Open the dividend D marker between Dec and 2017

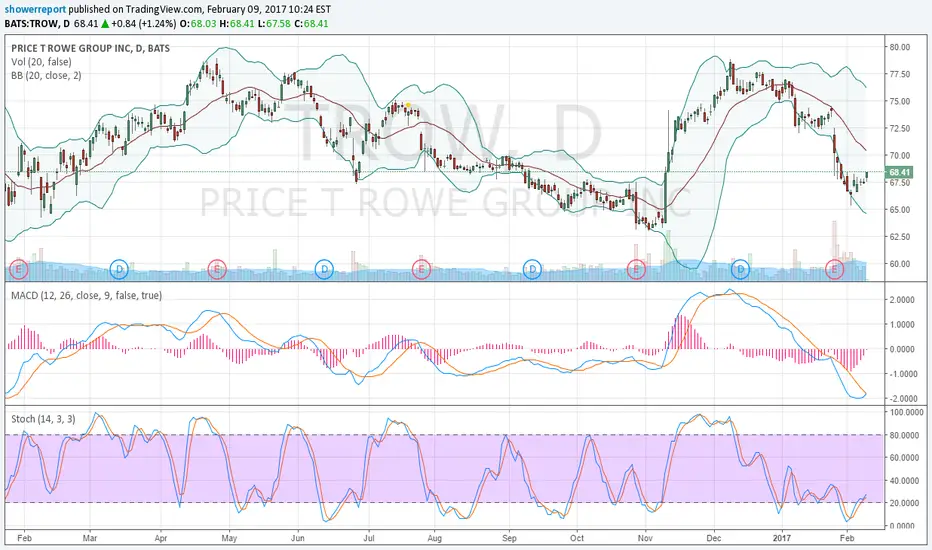[741, 269]
